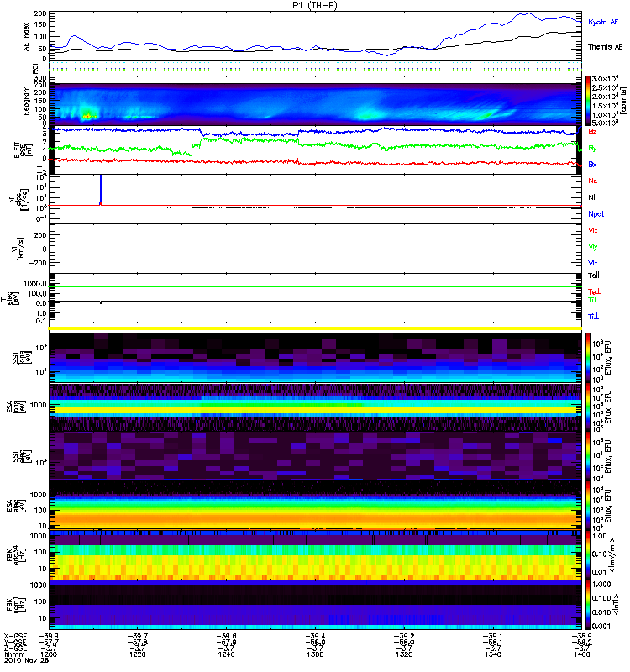Image resolution: width=630 pixels, height=672 pixels.
Task: Click the blue Bx legend label
Action: tap(592, 164)
